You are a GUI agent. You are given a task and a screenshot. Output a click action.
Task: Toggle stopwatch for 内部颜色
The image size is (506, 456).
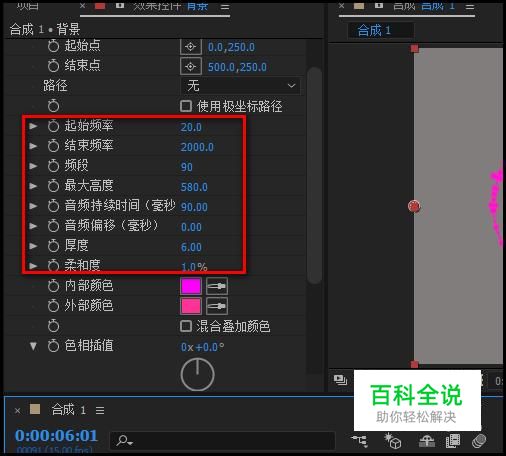tap(53, 286)
